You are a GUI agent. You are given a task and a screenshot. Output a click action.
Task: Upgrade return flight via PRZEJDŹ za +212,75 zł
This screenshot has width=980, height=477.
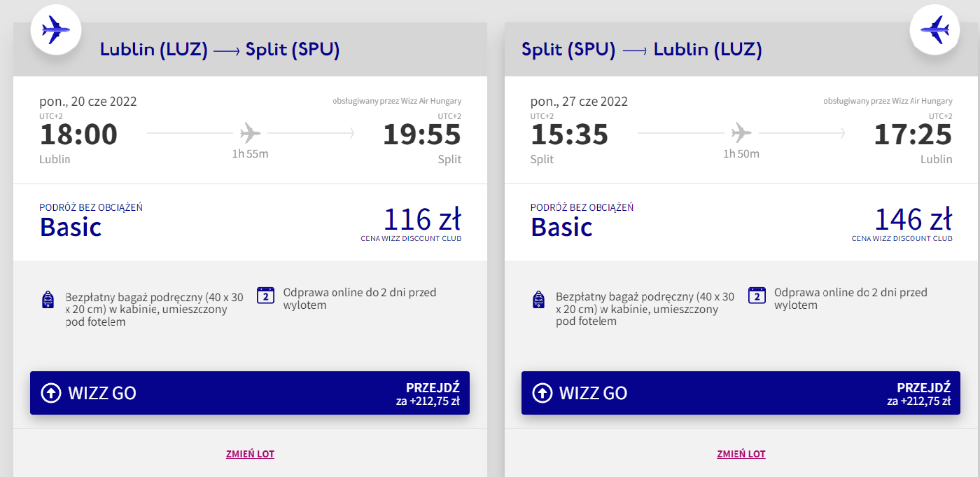[x=918, y=394]
